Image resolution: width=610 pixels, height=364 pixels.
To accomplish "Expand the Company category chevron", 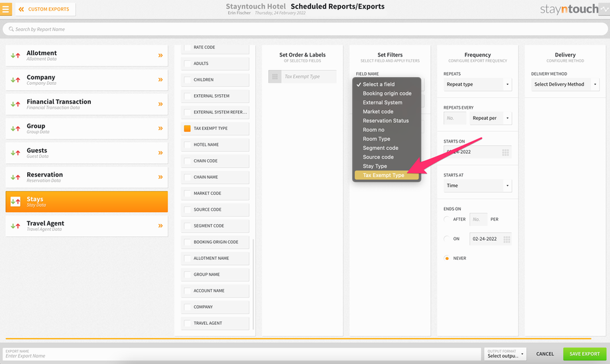I will (x=160, y=80).
